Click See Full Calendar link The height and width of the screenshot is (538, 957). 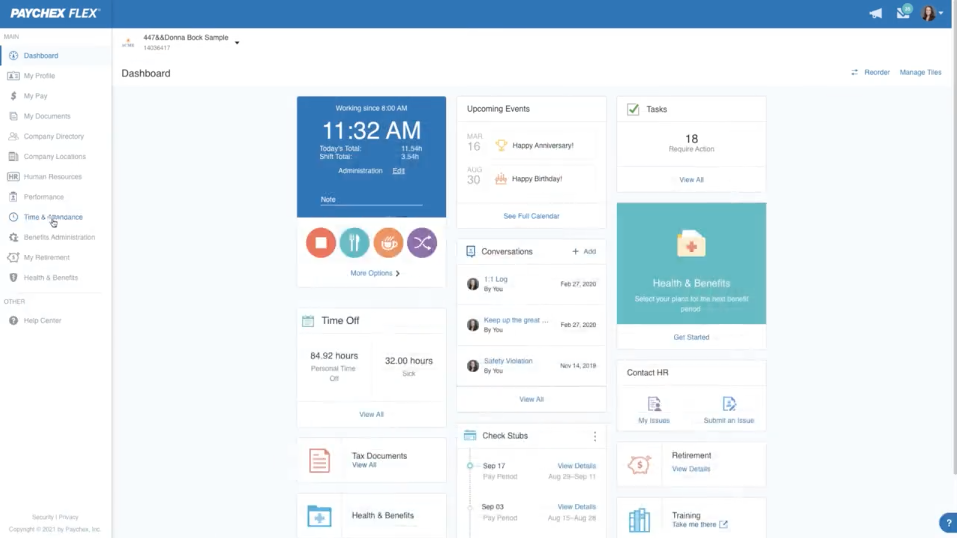[x=531, y=216]
